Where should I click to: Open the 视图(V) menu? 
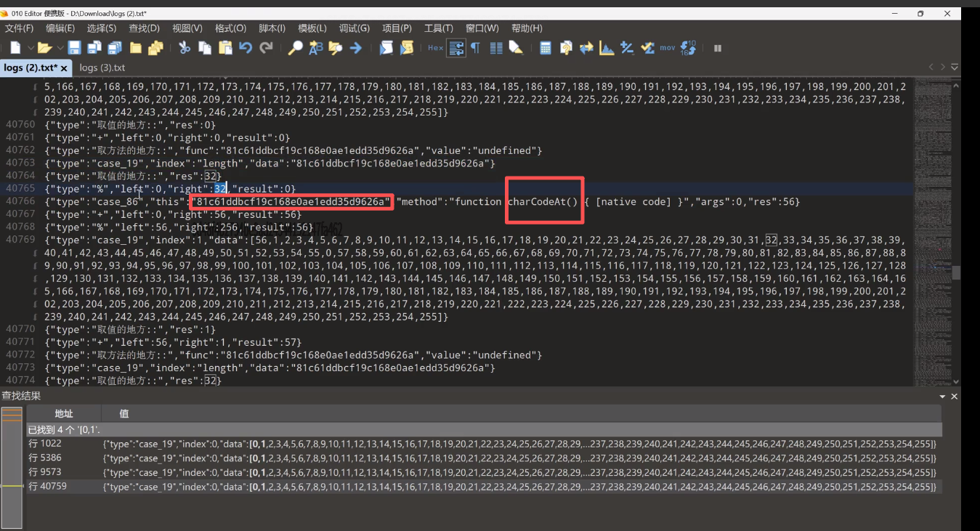(x=187, y=28)
